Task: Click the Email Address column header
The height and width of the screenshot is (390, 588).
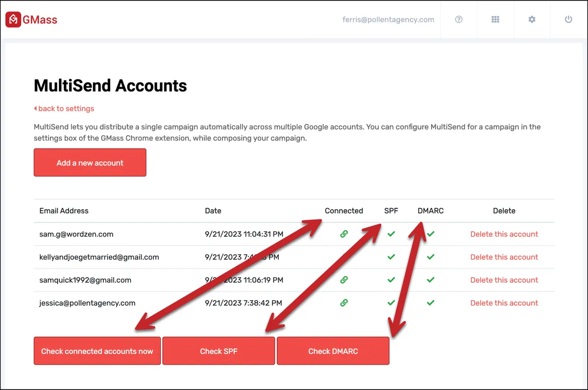Action: (64, 211)
